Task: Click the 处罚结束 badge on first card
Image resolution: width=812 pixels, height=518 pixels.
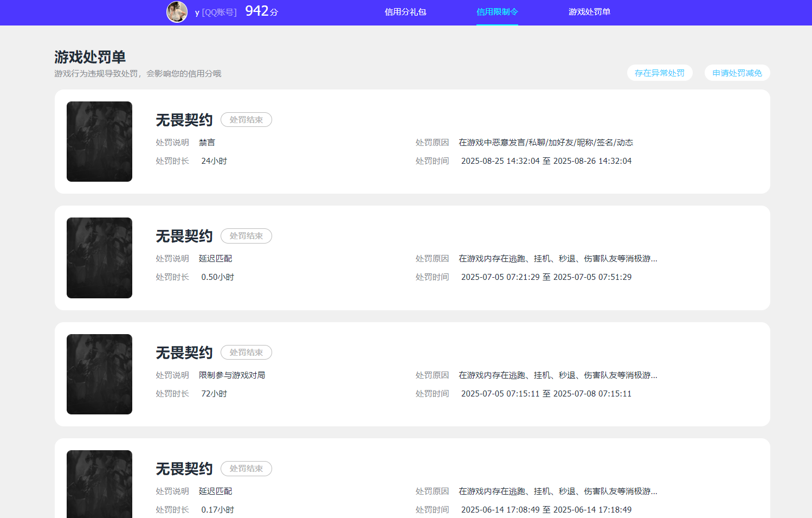Action: tap(246, 119)
